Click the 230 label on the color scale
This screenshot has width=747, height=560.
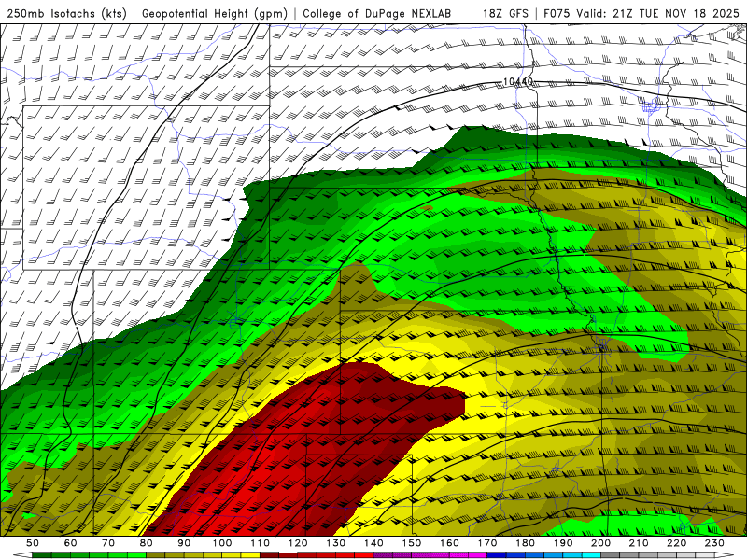tap(714, 543)
